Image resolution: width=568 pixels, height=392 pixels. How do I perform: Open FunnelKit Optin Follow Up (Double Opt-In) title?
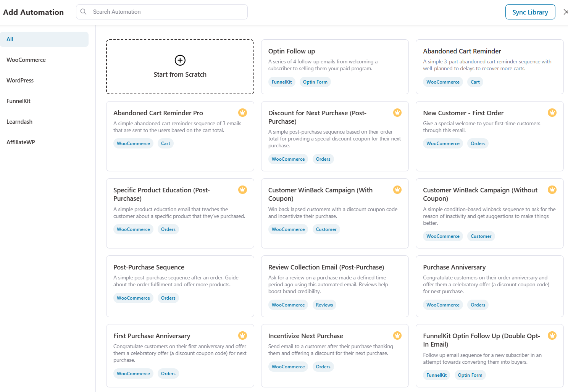(481, 340)
